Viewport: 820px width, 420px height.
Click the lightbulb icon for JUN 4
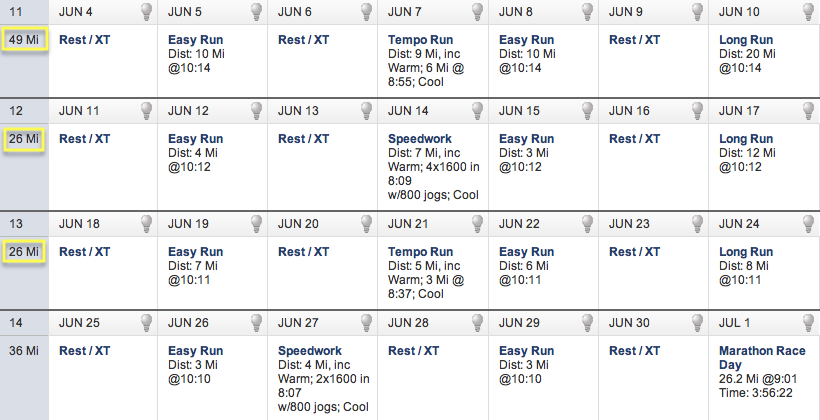tap(146, 12)
